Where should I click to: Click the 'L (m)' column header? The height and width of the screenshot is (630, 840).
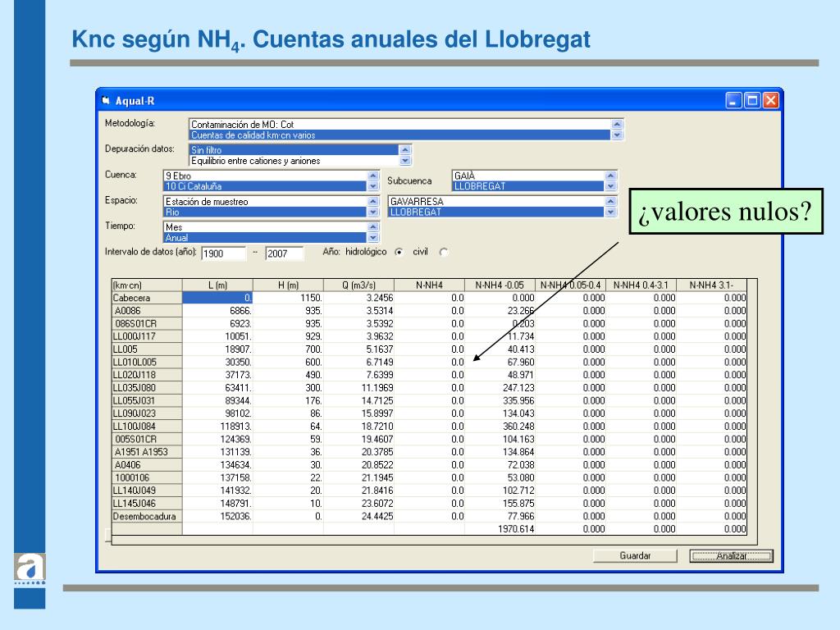pos(217,285)
